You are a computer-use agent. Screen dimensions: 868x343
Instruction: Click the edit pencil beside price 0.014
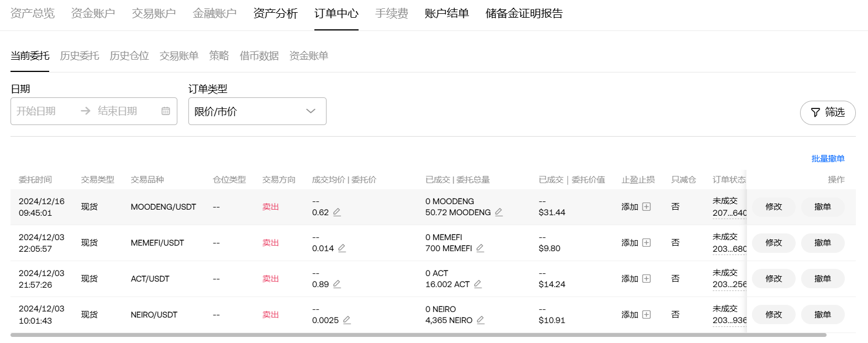tap(342, 248)
